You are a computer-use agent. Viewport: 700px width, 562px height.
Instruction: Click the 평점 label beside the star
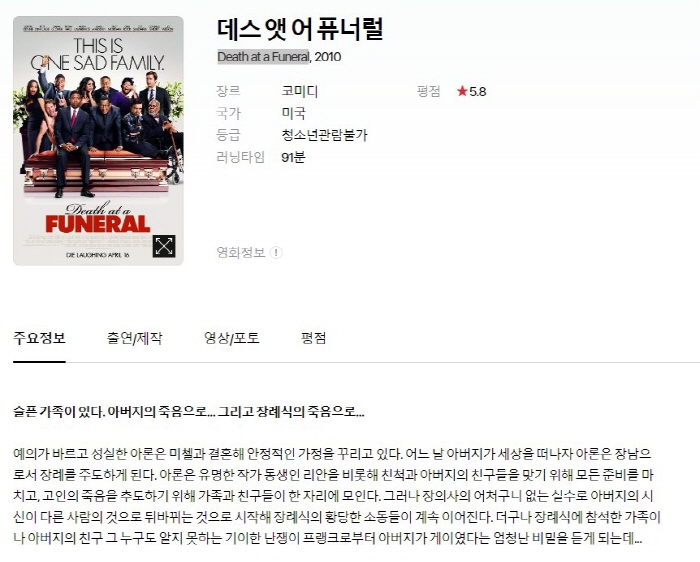click(429, 91)
